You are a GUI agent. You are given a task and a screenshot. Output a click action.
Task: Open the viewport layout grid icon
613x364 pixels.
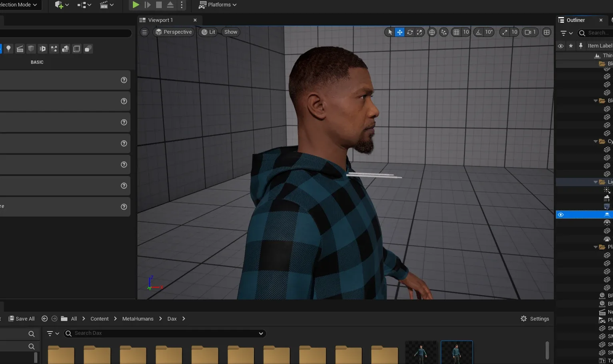(x=546, y=32)
